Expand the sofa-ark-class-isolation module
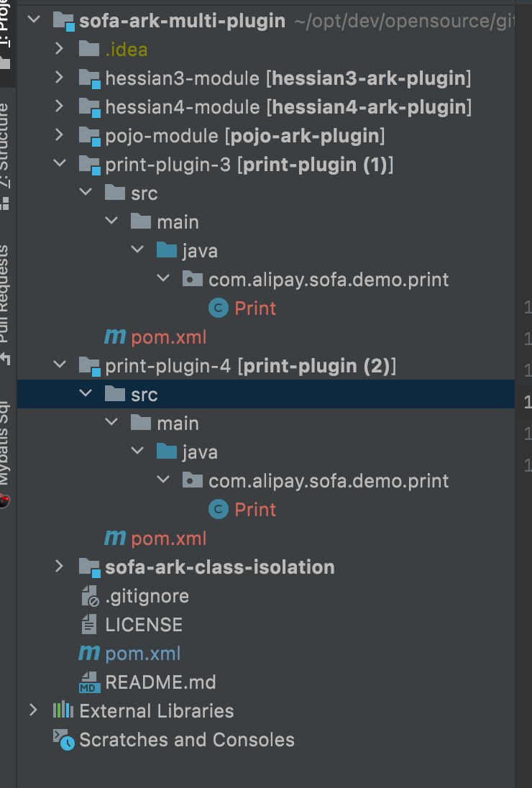 (58, 567)
